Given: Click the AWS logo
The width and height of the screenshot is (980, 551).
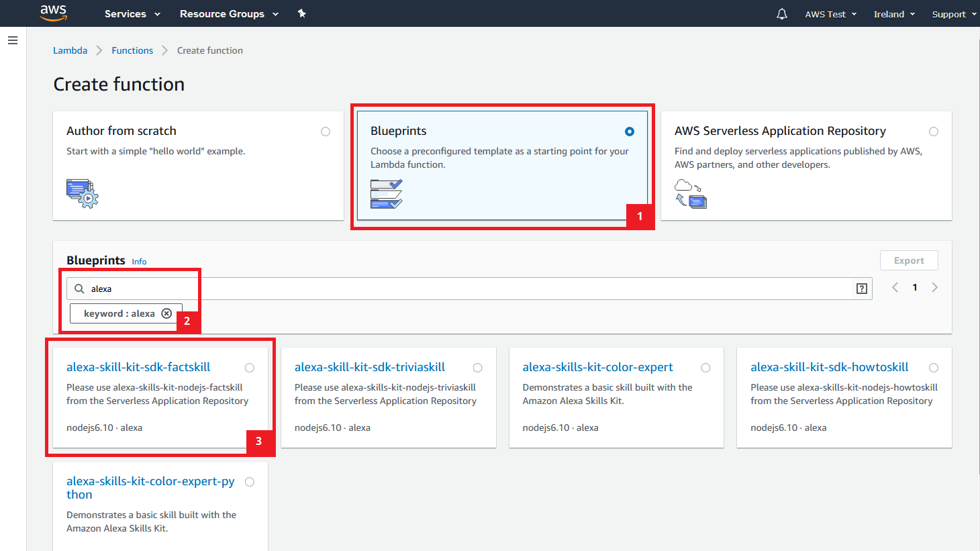Looking at the screenshot, I should coord(53,13).
